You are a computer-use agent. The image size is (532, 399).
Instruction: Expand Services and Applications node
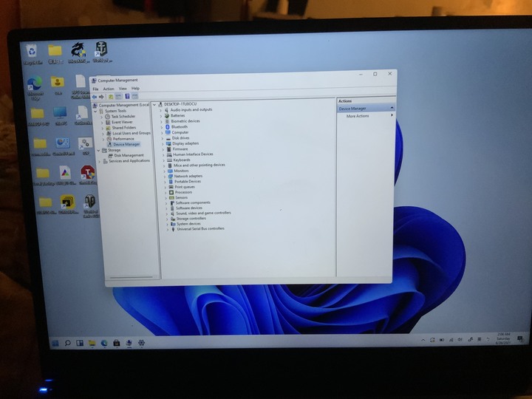point(100,161)
